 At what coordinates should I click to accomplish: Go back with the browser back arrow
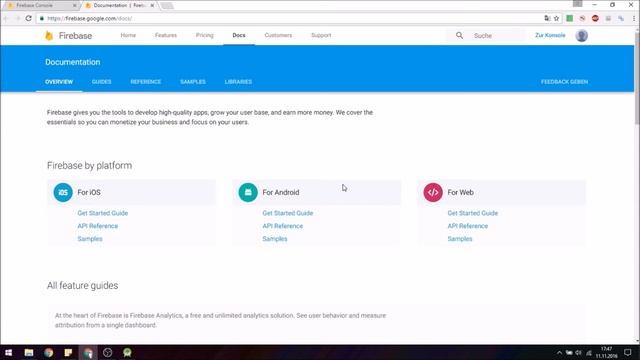click(x=6, y=18)
